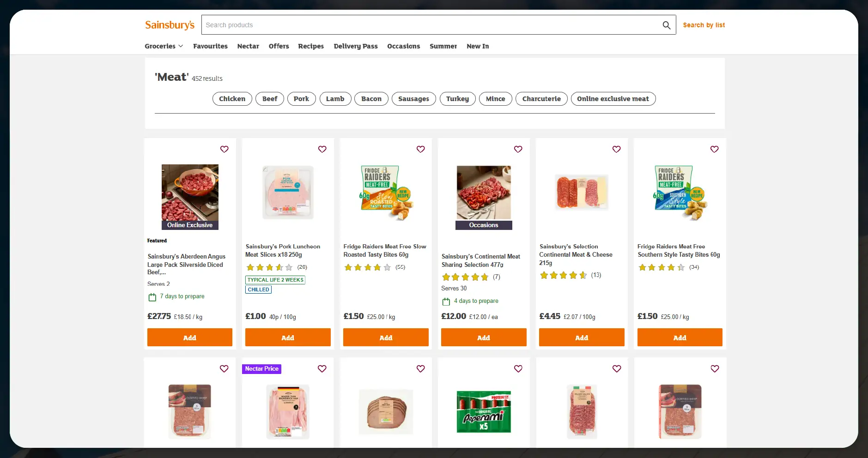Toggle the Chicken filter

coord(232,99)
